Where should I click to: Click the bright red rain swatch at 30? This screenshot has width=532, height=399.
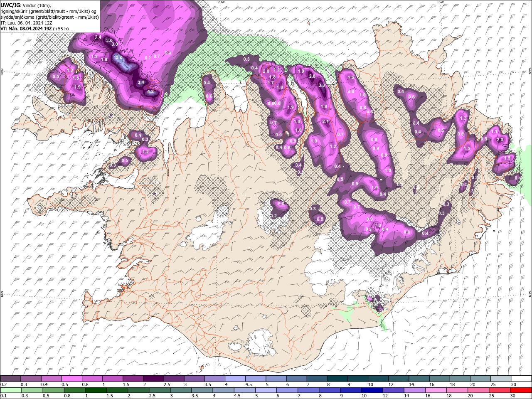tap(521, 390)
